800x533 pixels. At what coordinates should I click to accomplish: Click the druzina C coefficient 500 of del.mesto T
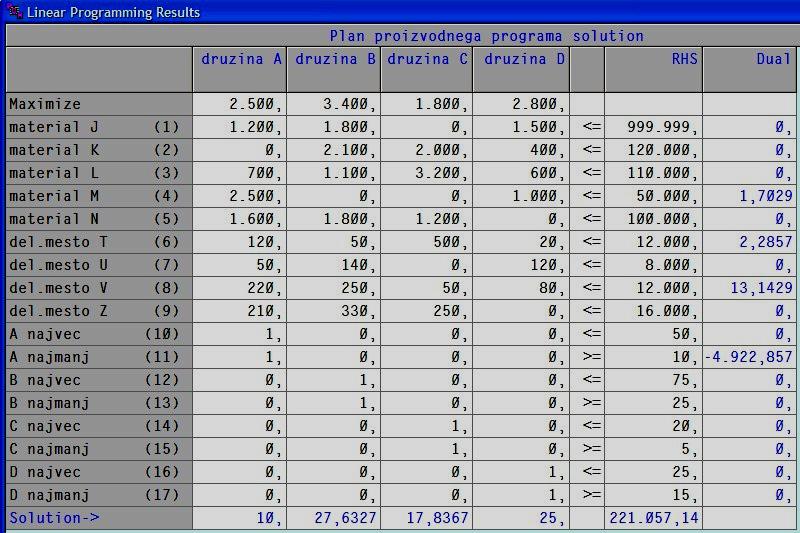427,242
